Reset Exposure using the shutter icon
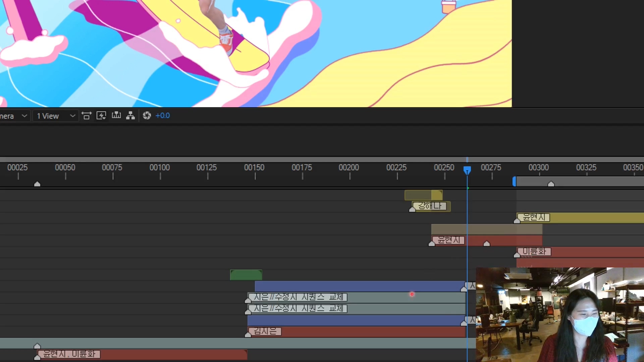The height and width of the screenshot is (362, 644). click(x=147, y=115)
